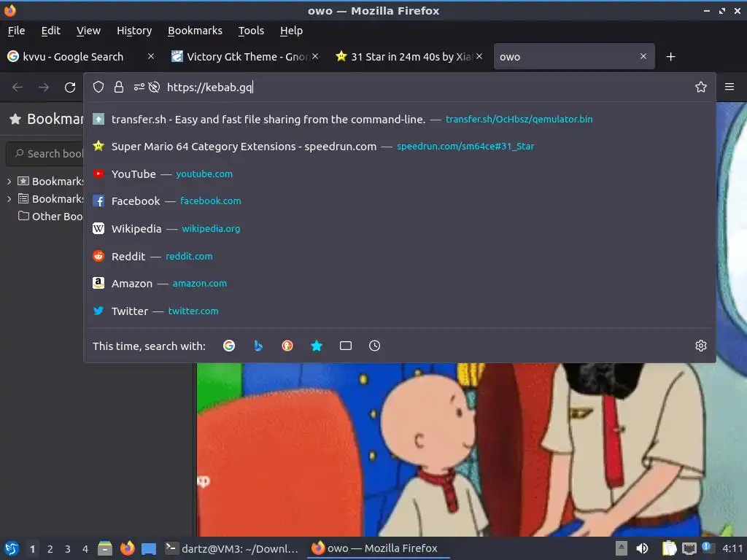Open the Help menu
The image size is (747, 560).
(291, 31)
